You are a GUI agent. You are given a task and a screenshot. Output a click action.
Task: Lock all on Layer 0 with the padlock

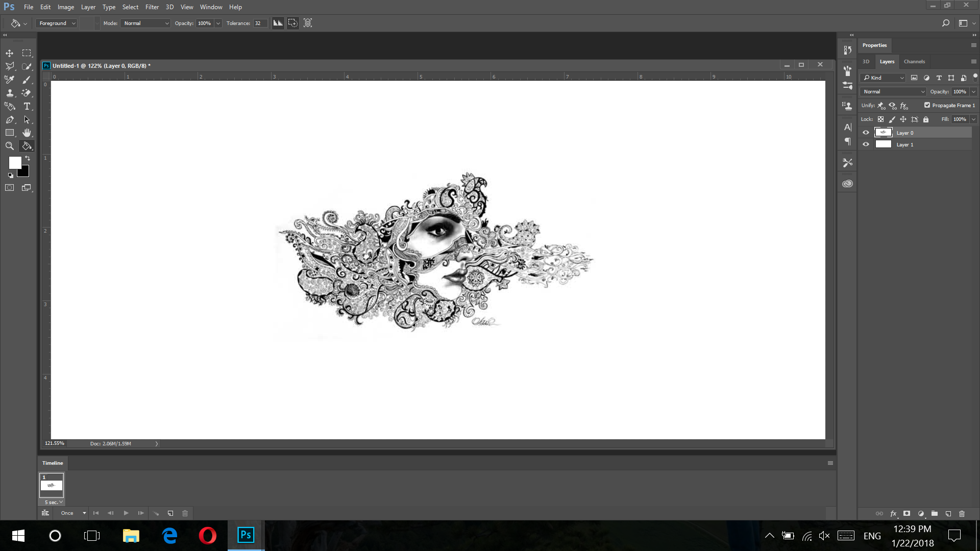point(925,119)
